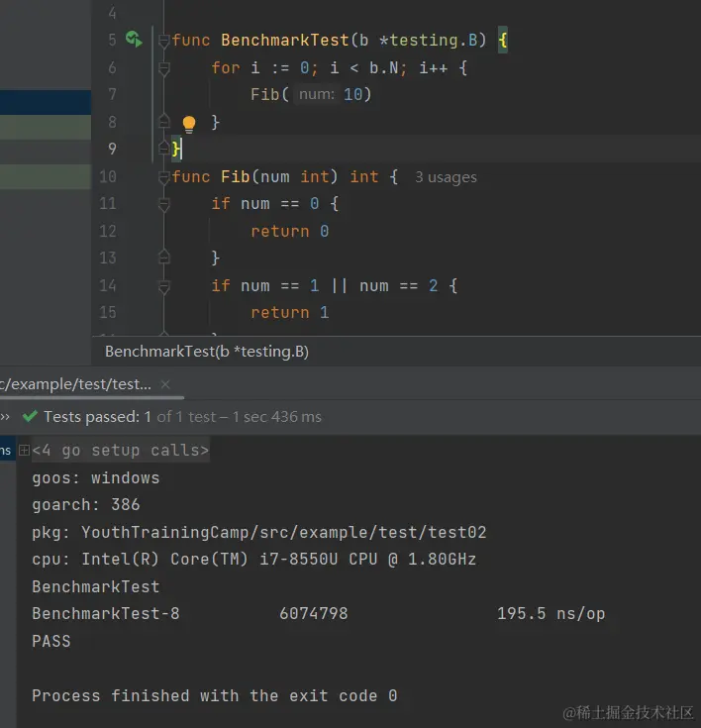The height and width of the screenshot is (728, 701).
Task: Close the example/test run tab
Action: pos(165,384)
